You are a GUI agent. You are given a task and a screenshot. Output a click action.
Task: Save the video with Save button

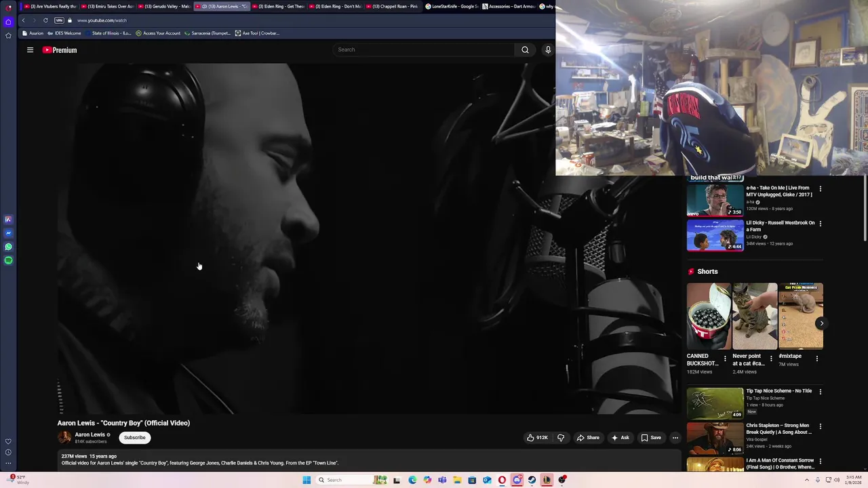click(651, 438)
